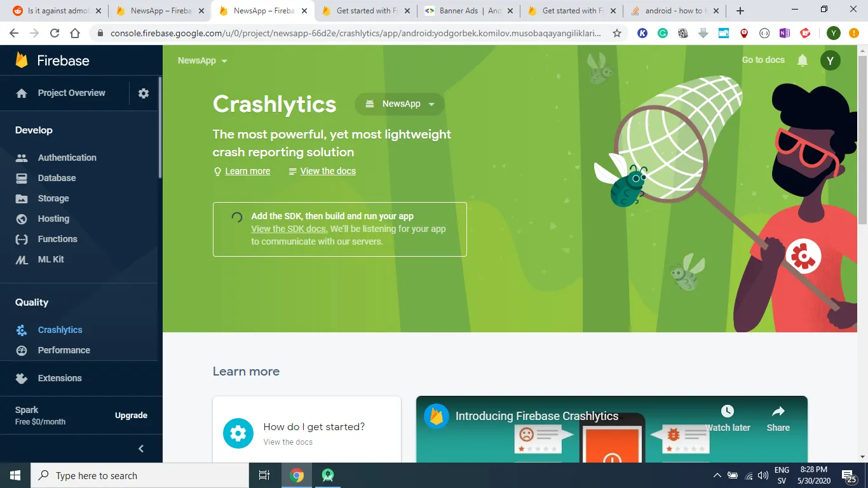Reload the current page
The width and height of the screenshot is (868, 488).
point(55,34)
